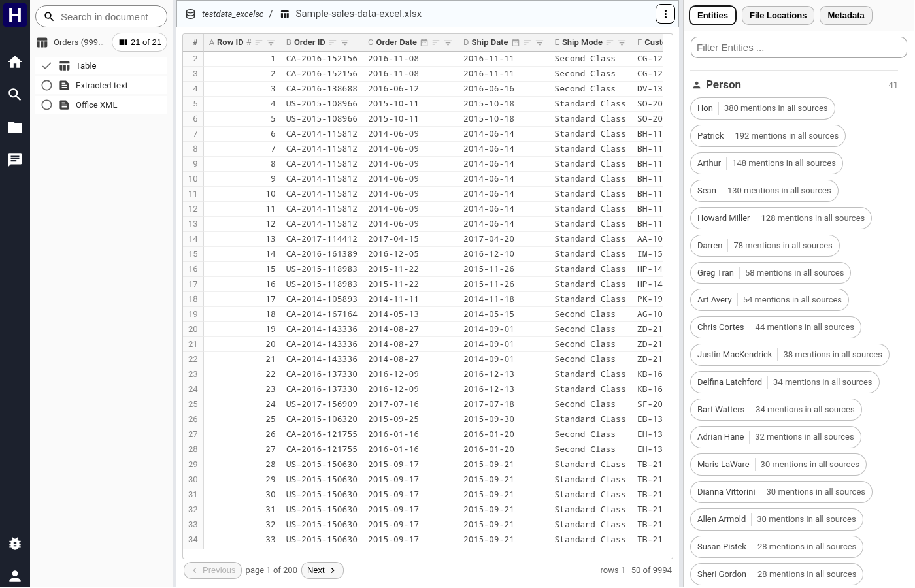
Task: Select the Dianna Vittorini entity chip
Action: [x=781, y=492]
